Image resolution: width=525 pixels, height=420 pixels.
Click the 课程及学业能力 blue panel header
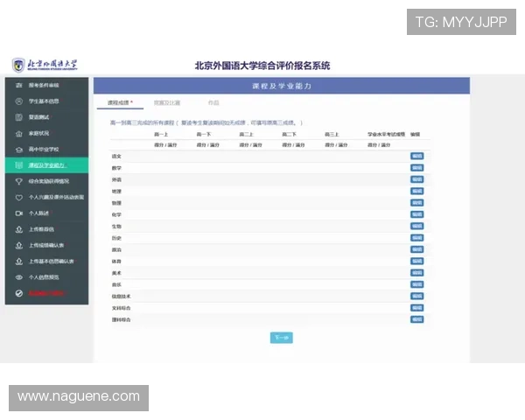[282, 86]
